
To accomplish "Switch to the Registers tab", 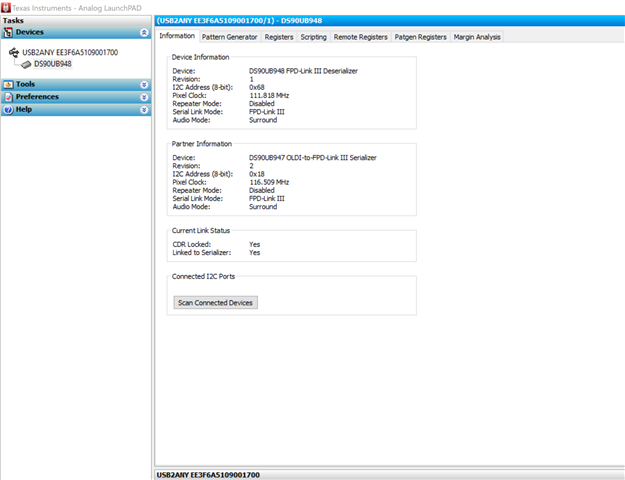I will click(279, 37).
